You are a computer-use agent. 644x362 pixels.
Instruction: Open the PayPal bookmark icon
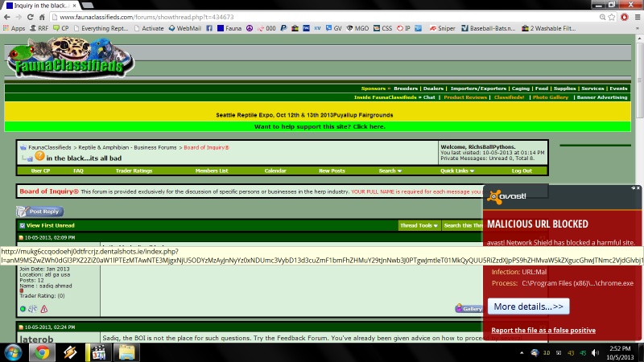tap(283, 28)
